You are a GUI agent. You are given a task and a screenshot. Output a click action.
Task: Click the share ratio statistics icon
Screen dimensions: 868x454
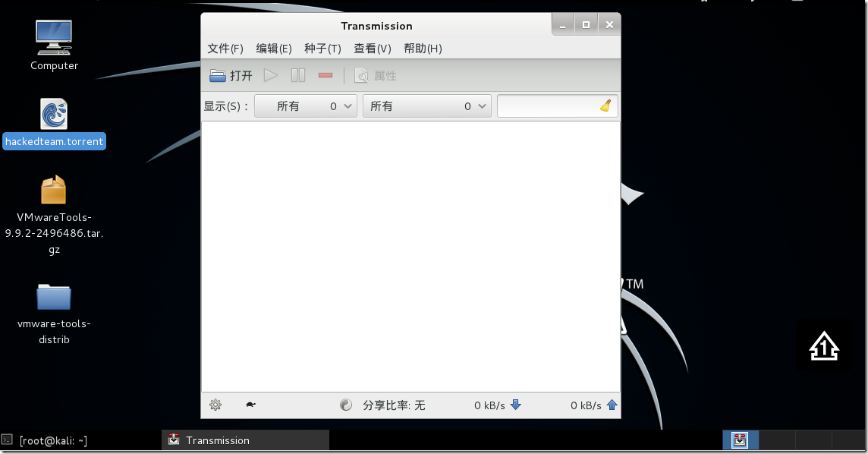click(x=346, y=405)
